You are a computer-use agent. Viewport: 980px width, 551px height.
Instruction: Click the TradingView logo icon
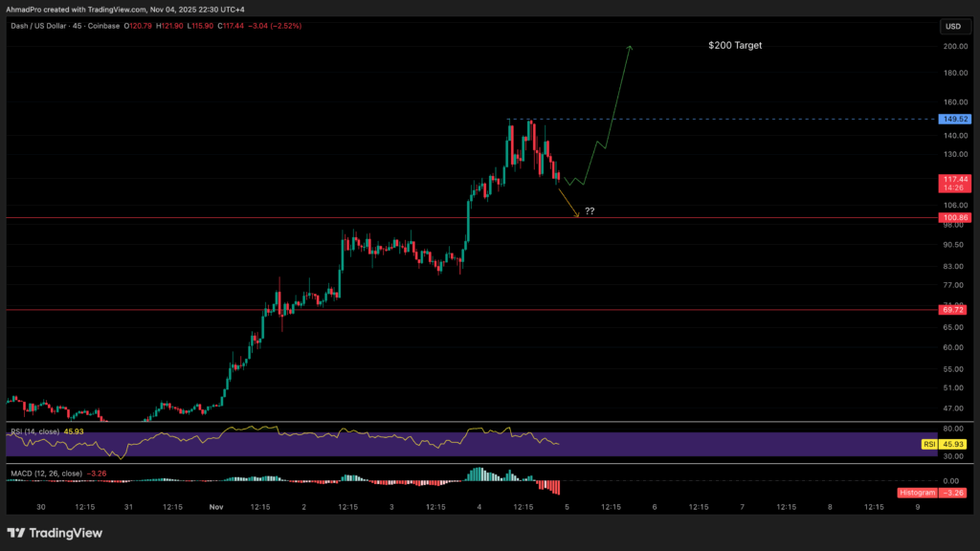coord(16,533)
